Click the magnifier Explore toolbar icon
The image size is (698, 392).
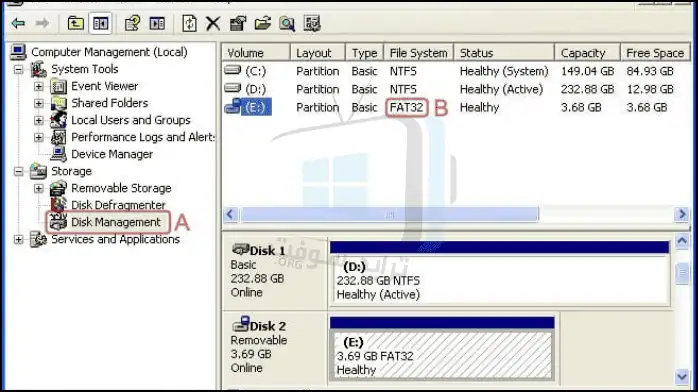(x=287, y=24)
